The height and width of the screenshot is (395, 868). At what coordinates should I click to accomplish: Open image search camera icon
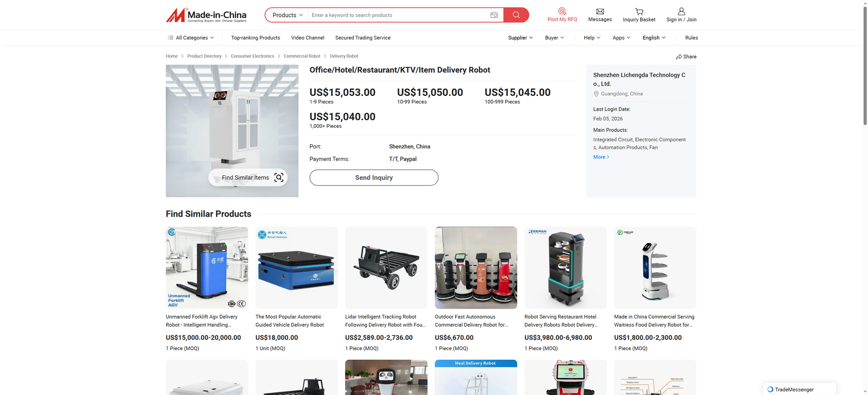494,15
